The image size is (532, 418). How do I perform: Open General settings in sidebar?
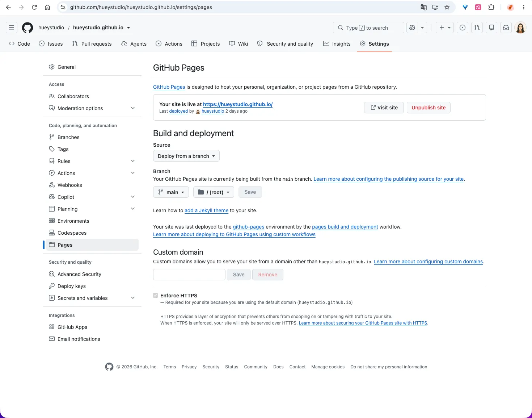[x=92, y=67]
